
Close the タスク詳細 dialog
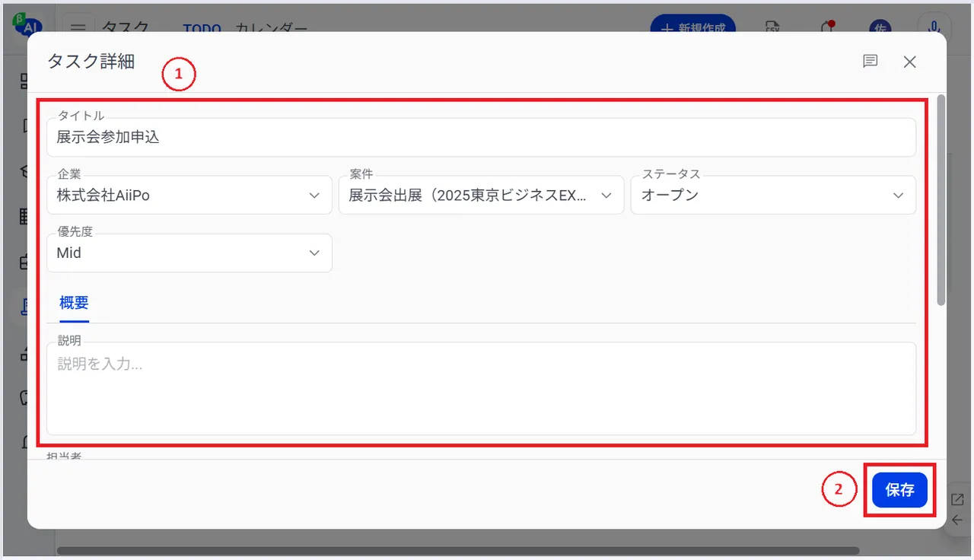[x=910, y=62]
